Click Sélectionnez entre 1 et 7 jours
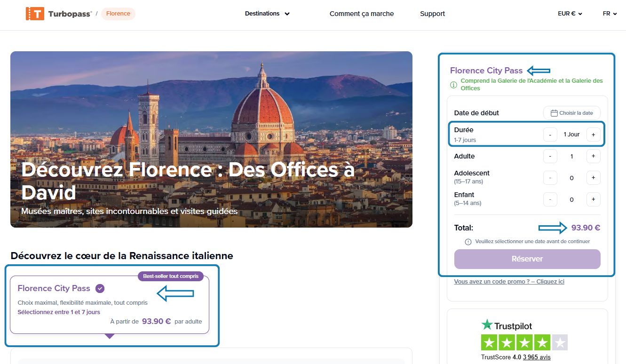 (x=59, y=312)
